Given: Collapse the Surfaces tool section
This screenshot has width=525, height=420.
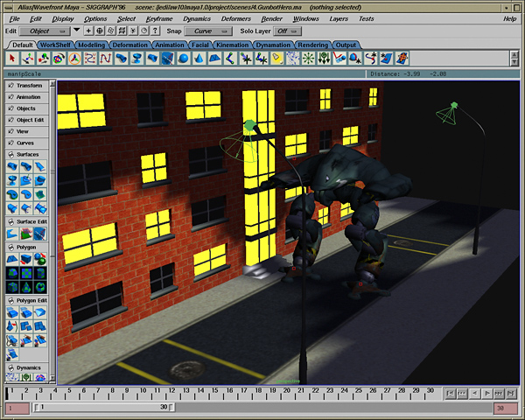Looking at the screenshot, I should 27,154.
